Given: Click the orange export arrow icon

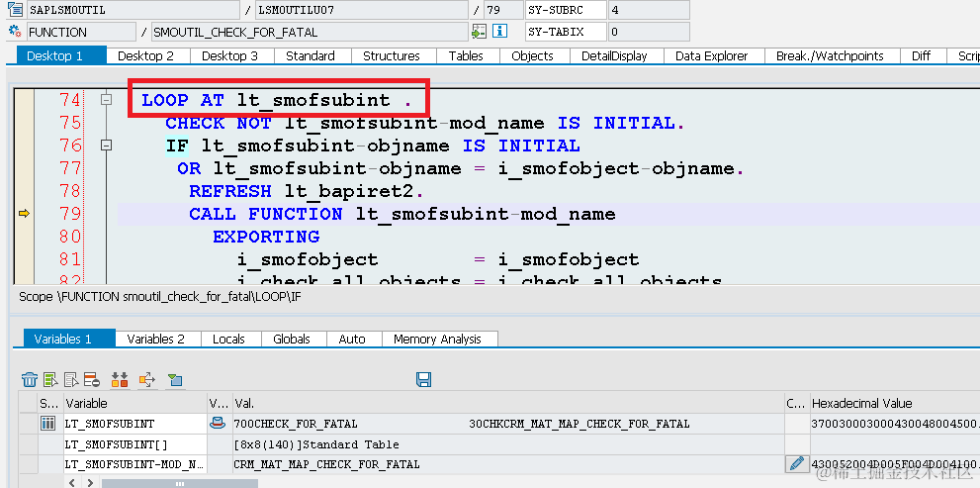Looking at the screenshot, I should pyautogui.click(x=147, y=379).
